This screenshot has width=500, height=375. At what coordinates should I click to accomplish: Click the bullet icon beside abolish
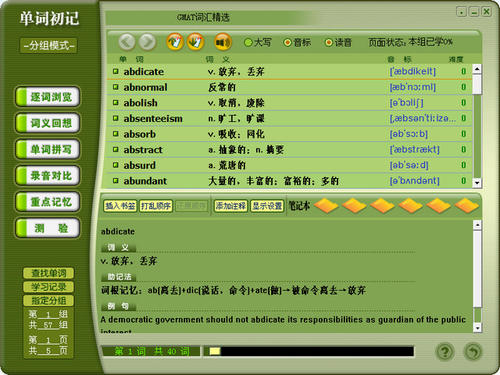pos(116,102)
